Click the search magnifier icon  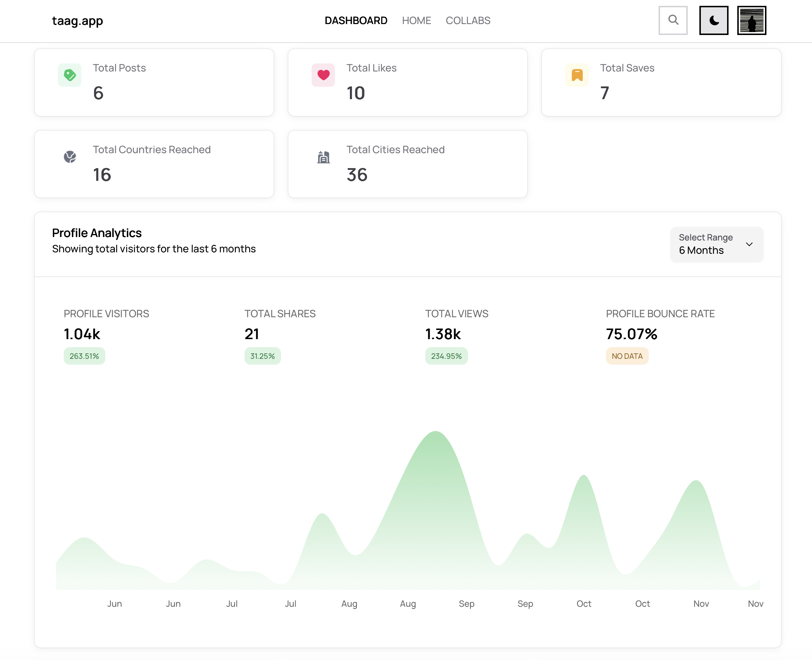click(673, 20)
